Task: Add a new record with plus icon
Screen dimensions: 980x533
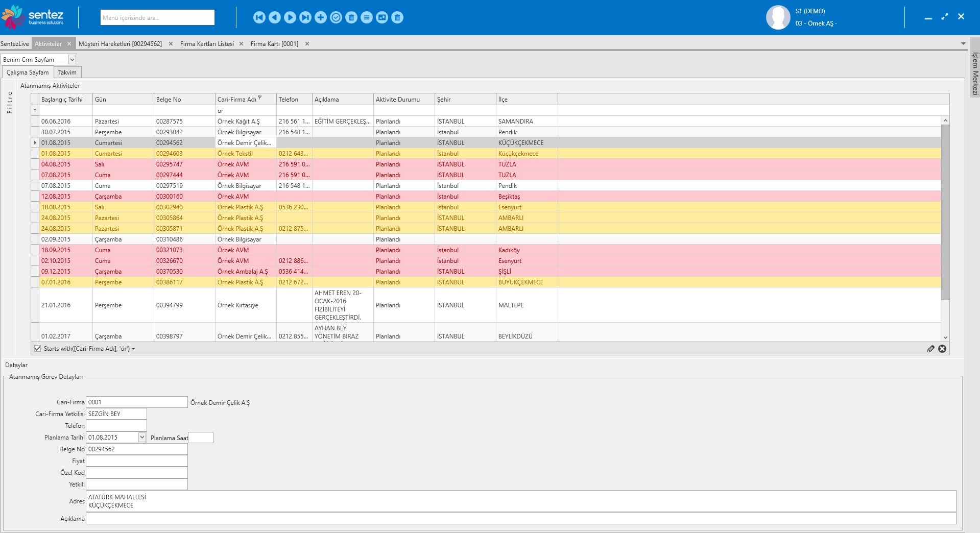Action: tap(321, 18)
